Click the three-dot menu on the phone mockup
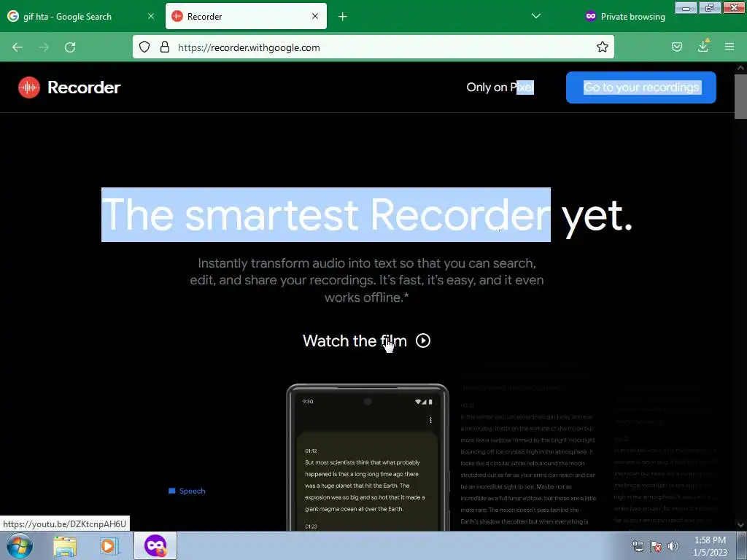This screenshot has height=560, width=747. point(430,420)
